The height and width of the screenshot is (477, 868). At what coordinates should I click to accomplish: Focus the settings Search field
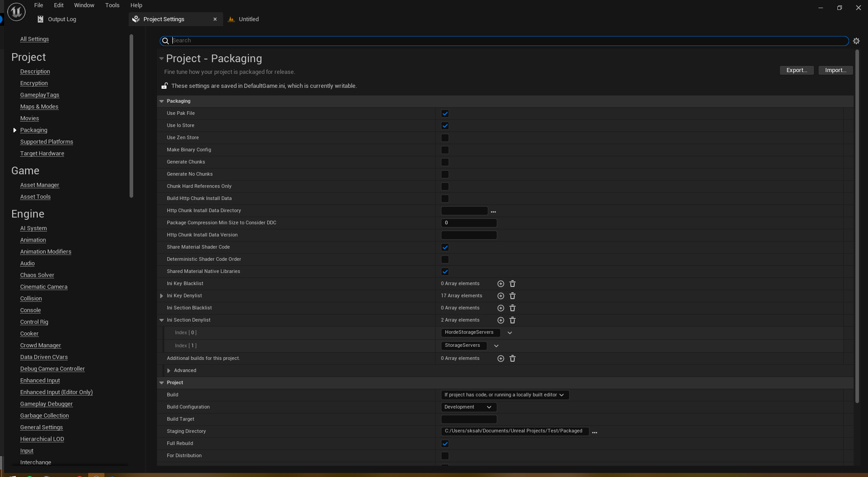[x=504, y=41]
